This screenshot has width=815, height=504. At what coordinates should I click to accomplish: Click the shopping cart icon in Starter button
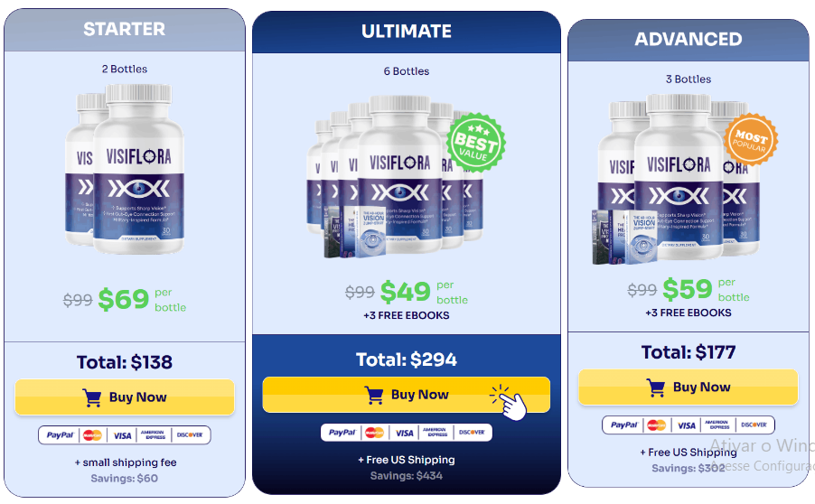(92, 397)
